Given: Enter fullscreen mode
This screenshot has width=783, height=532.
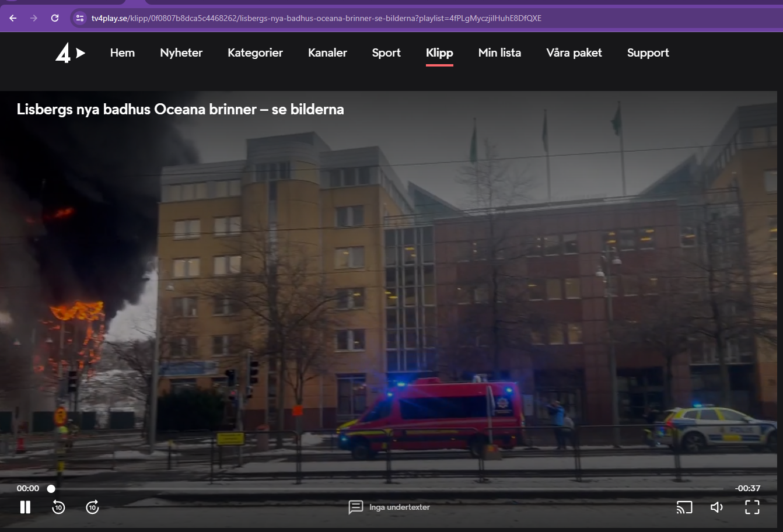Looking at the screenshot, I should (751, 507).
